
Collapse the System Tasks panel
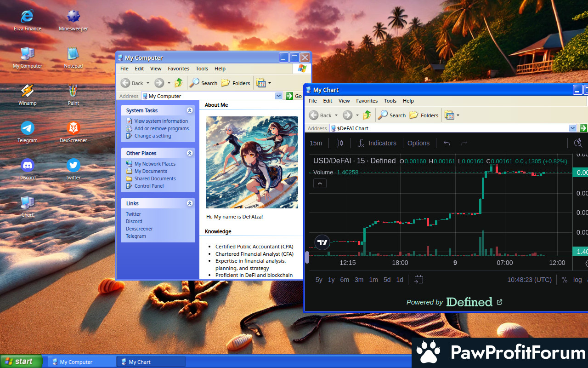(x=190, y=110)
